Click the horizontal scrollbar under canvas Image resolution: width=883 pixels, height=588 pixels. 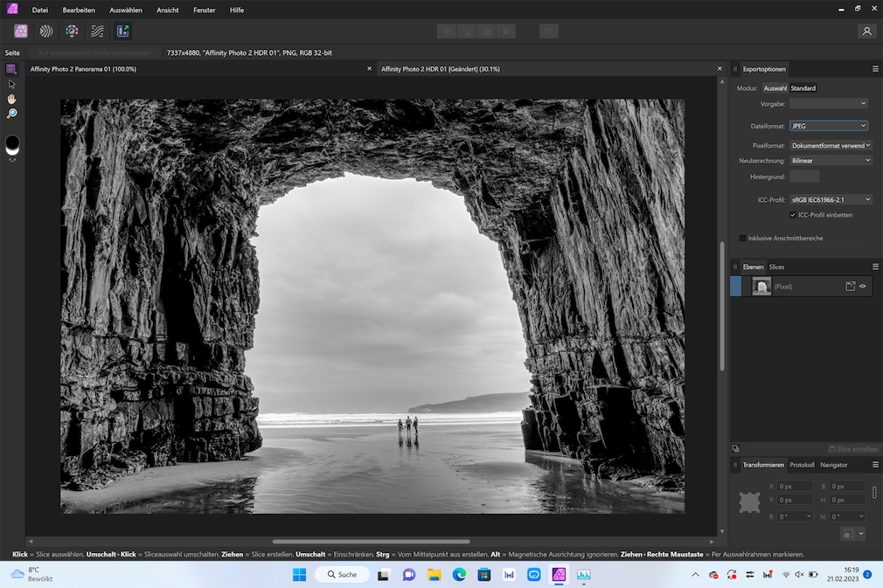(371, 542)
